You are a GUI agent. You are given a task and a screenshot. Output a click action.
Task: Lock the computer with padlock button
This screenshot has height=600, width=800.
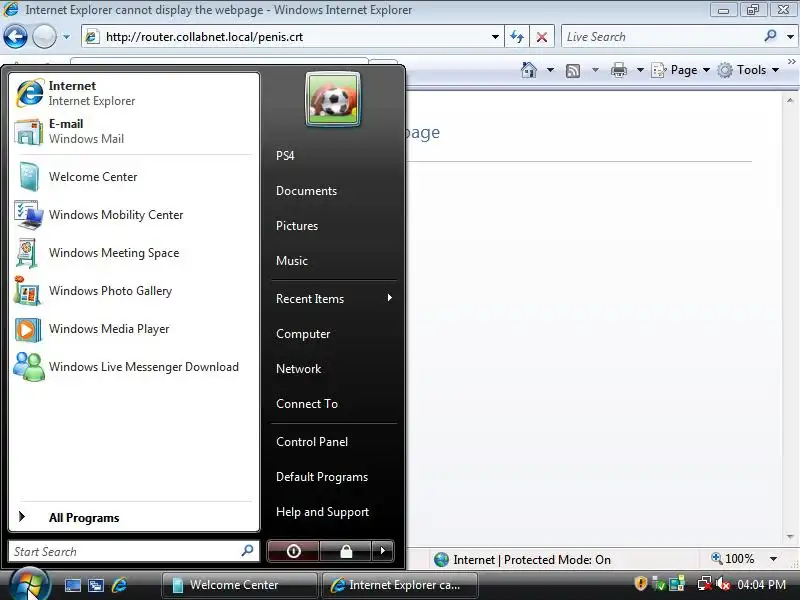pos(346,551)
